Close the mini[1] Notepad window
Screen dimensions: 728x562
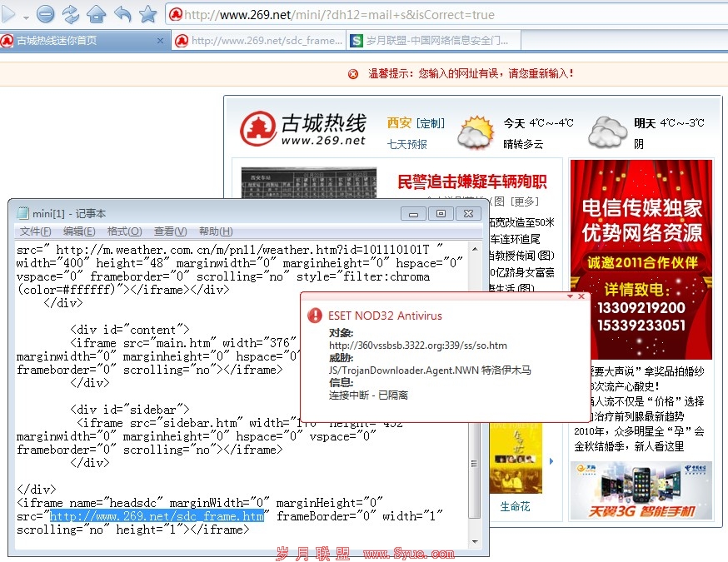pyautogui.click(x=468, y=213)
